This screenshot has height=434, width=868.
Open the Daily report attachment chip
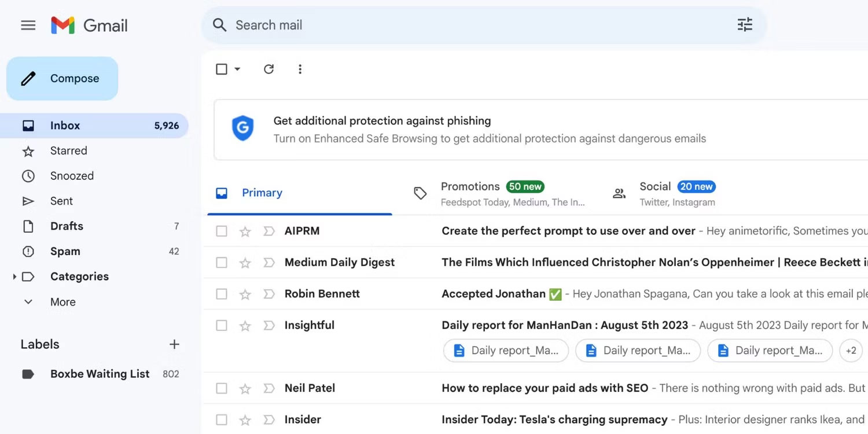[x=506, y=350]
